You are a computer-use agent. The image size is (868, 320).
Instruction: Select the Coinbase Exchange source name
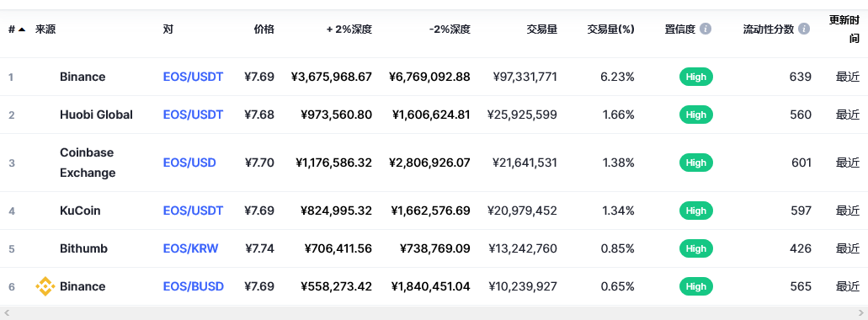tap(88, 163)
